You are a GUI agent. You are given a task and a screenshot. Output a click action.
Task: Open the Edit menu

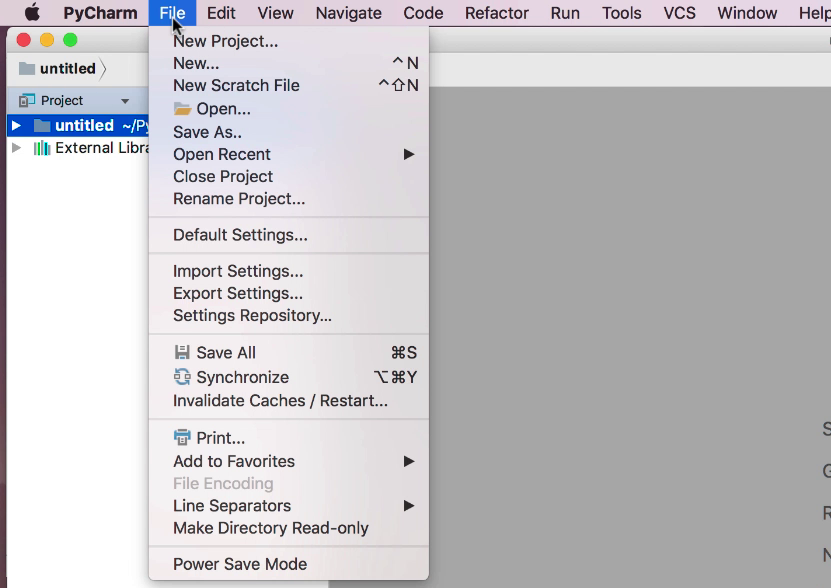pyautogui.click(x=221, y=13)
